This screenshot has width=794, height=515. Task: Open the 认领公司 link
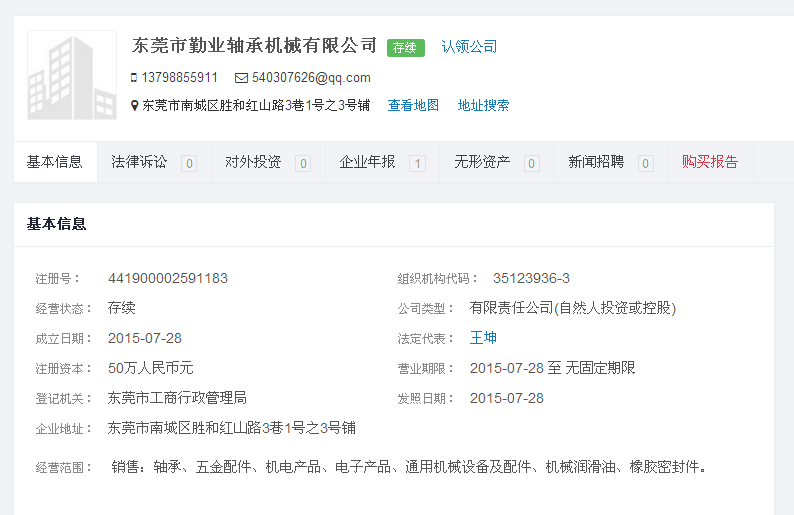point(469,47)
